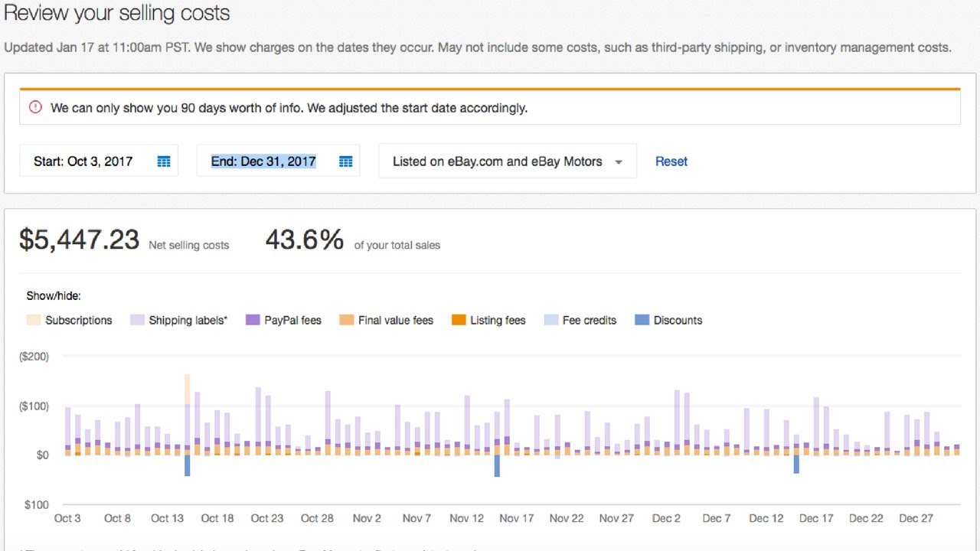Click the Start: Oct 3, 2017 field
The width and height of the screenshot is (980, 551).
click(x=83, y=161)
